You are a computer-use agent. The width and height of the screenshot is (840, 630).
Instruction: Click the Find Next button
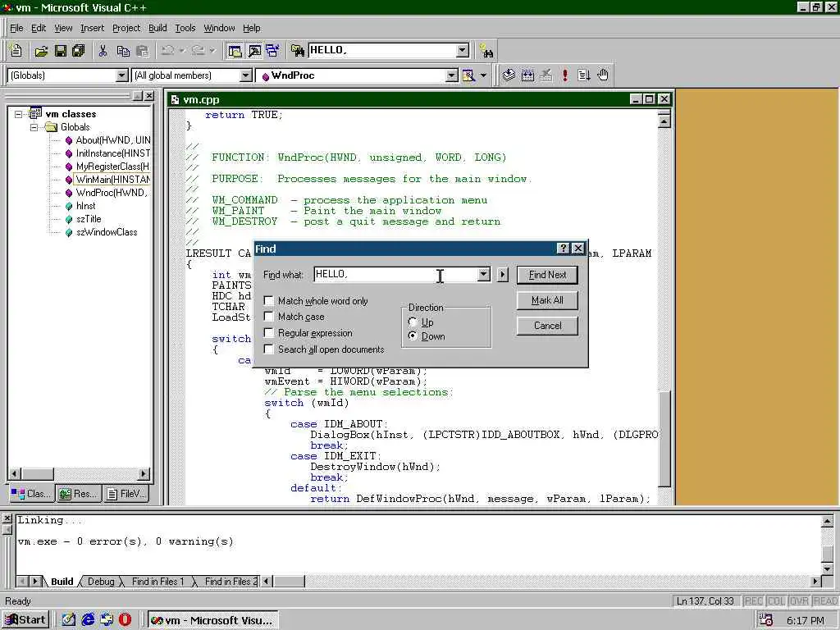547,275
